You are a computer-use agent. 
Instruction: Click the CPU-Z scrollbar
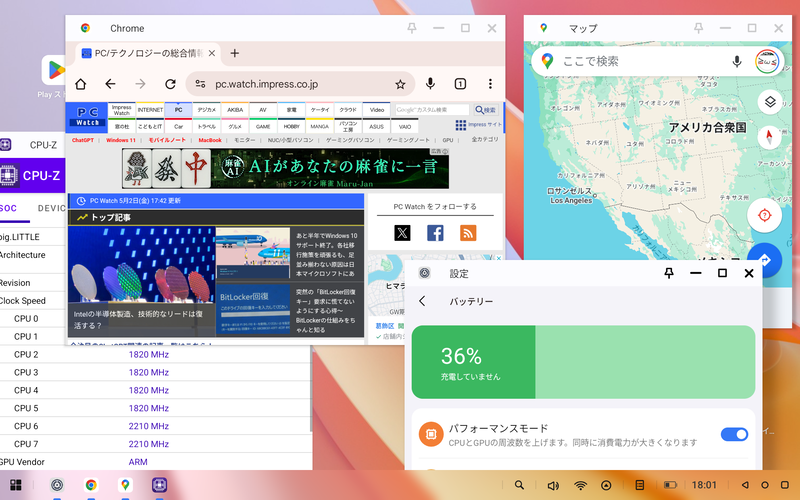pyautogui.click(x=311, y=388)
